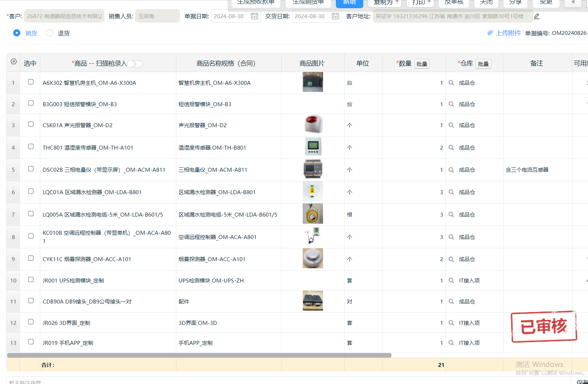Open the 区域漏水检测器 product thumbnail
This screenshot has width=588, height=384.
click(x=313, y=191)
